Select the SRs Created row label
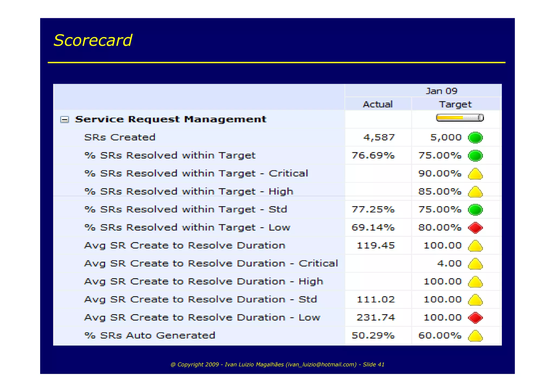This screenshot has width=555, height=392. pyautogui.click(x=120, y=137)
